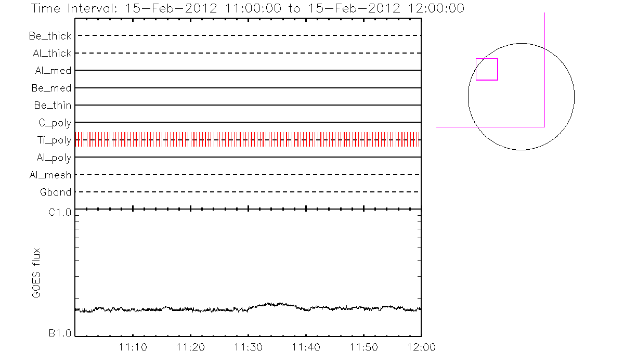Click the GOES flux bump near 11:35

click(x=277, y=304)
